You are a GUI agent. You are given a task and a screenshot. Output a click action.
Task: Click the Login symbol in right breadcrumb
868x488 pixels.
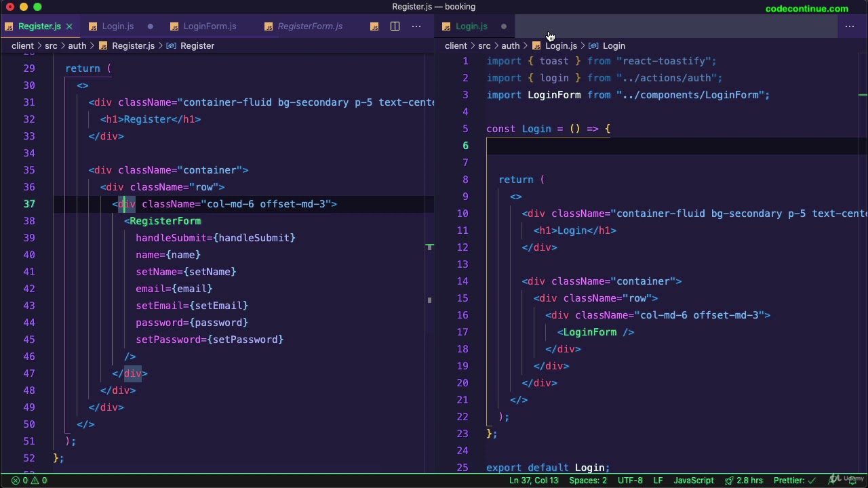tap(614, 45)
